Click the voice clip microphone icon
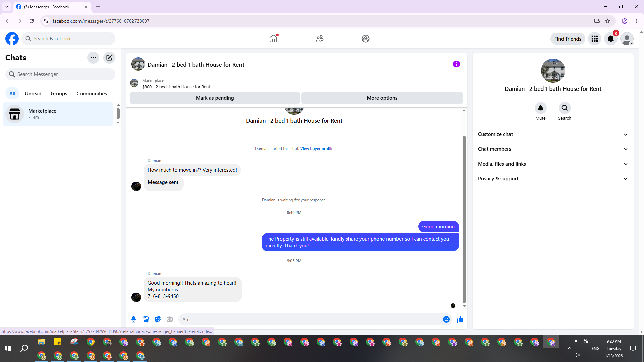This screenshot has height=362, width=644. 133,319
